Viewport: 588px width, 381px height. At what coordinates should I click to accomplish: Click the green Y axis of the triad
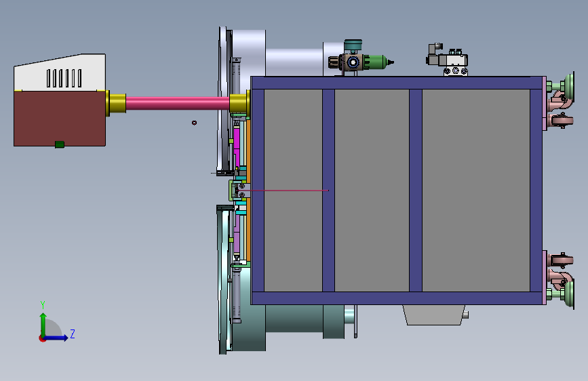pos(43,324)
